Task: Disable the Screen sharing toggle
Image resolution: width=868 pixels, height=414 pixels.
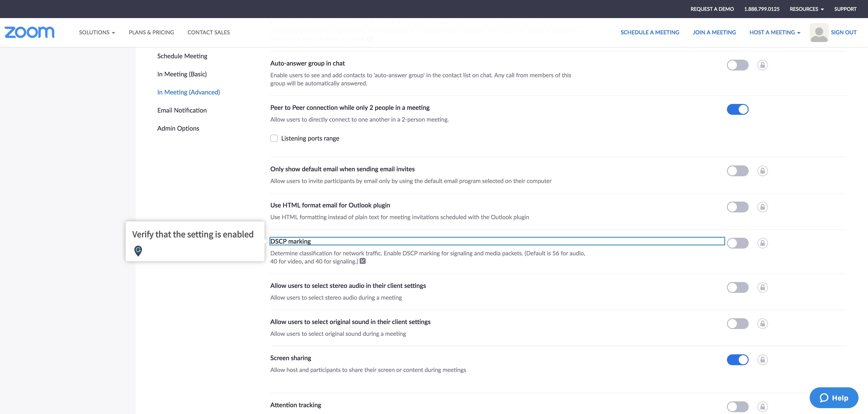Action: pyautogui.click(x=738, y=360)
